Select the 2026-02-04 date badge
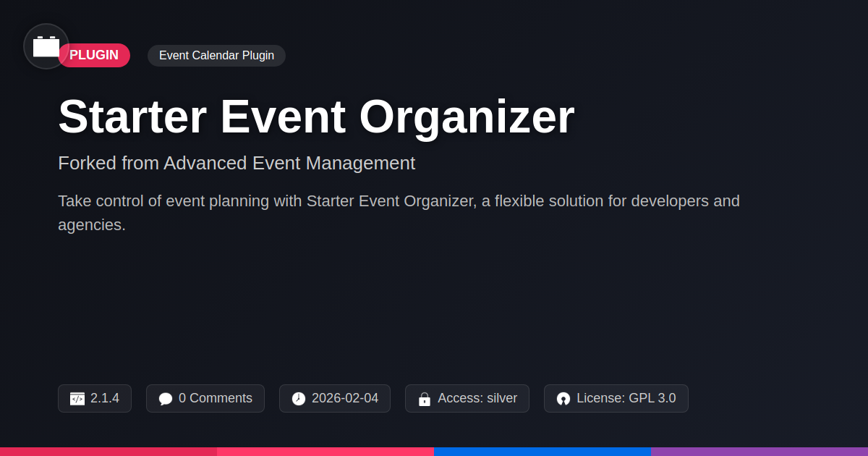 (335, 399)
